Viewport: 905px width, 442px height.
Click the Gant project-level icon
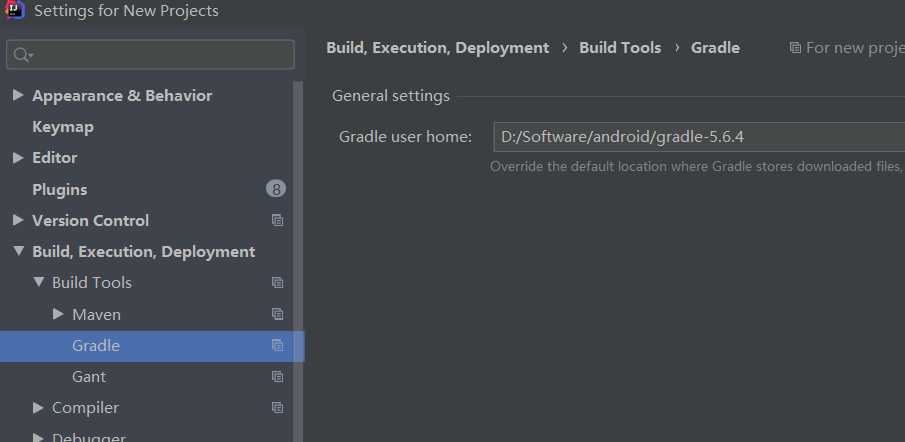click(x=278, y=377)
